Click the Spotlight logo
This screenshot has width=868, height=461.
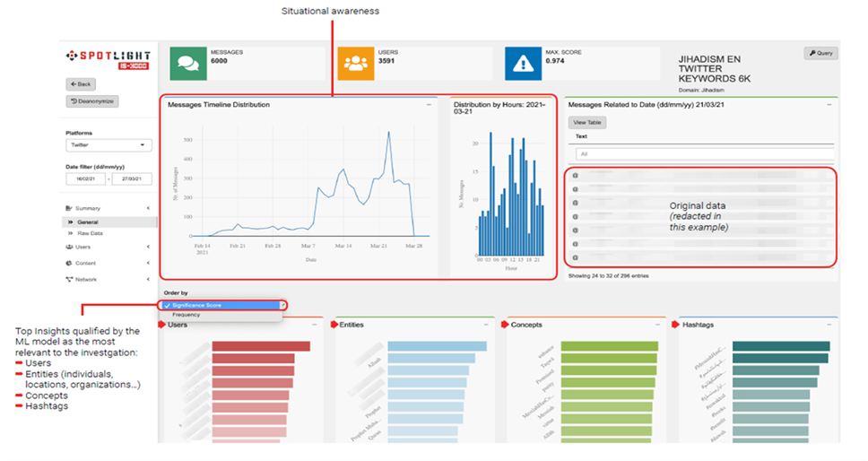click(x=108, y=60)
